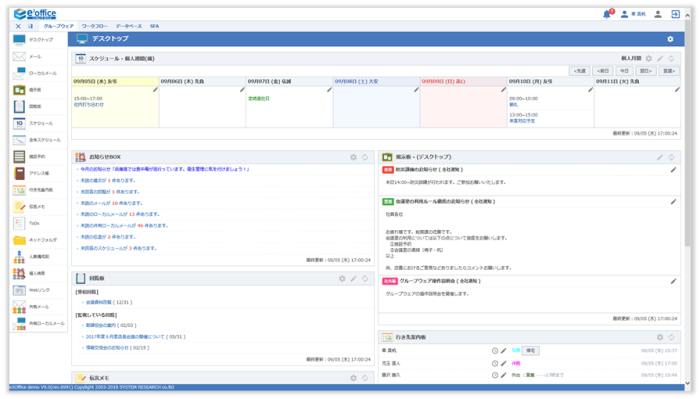Open the person search sidebar icon
The image size is (700, 399).
pyautogui.click(x=19, y=273)
